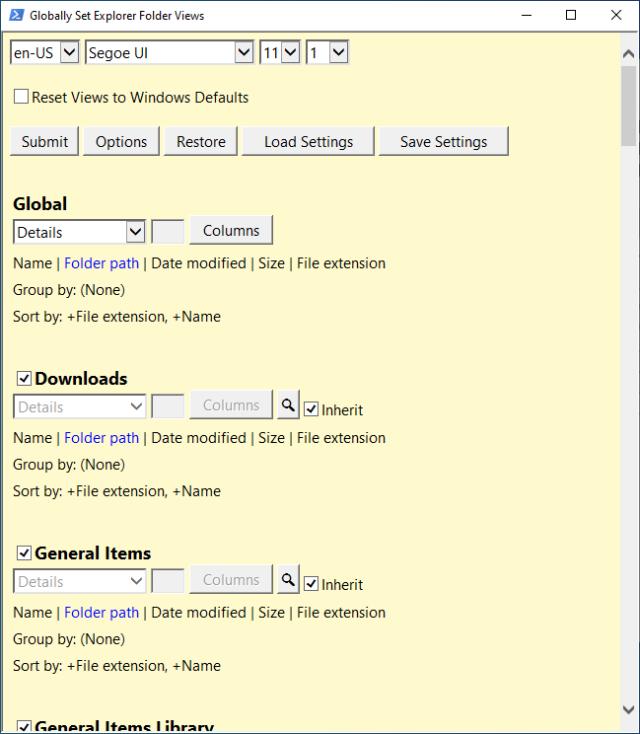The height and width of the screenshot is (734, 640).
Task: Open the Segoe UI font dropdown
Action: click(170, 53)
